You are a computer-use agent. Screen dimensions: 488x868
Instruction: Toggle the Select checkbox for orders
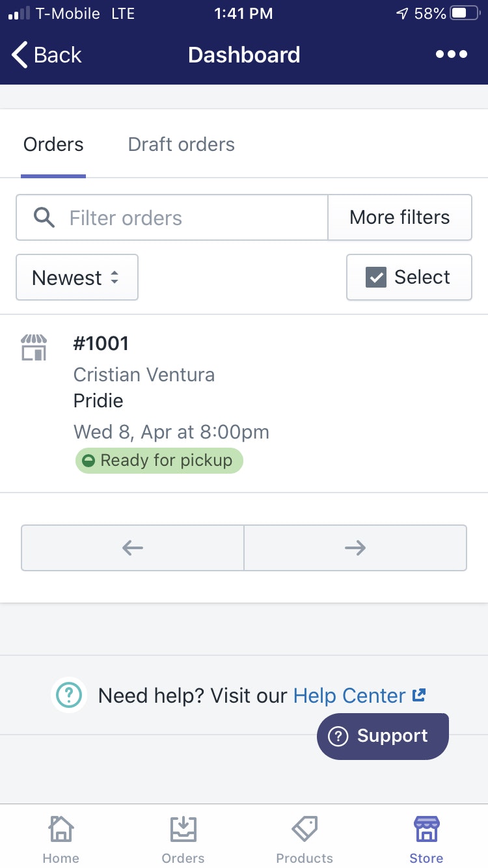click(x=377, y=277)
